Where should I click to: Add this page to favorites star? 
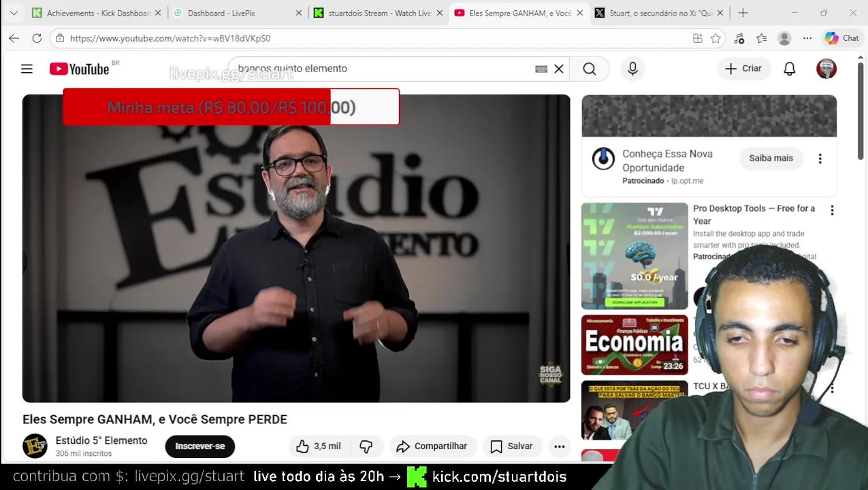click(716, 39)
